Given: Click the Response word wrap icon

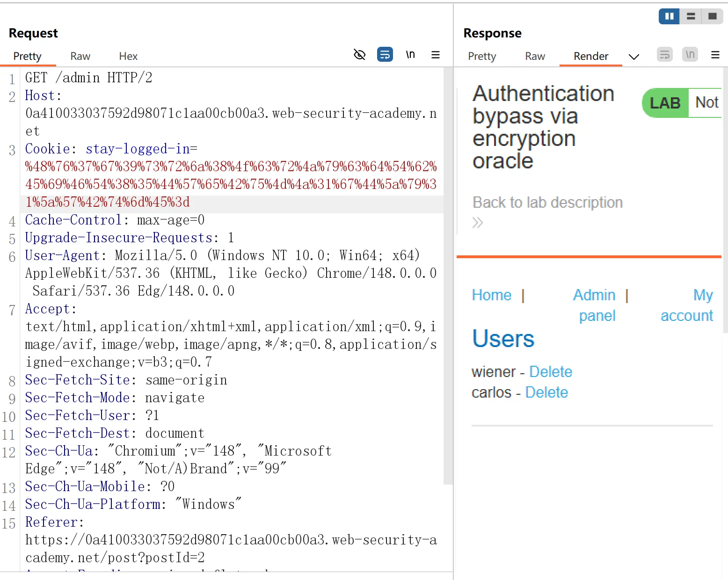Looking at the screenshot, I should point(664,55).
